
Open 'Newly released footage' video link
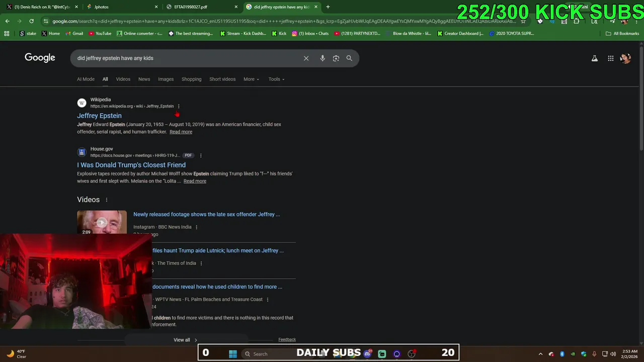point(207,214)
